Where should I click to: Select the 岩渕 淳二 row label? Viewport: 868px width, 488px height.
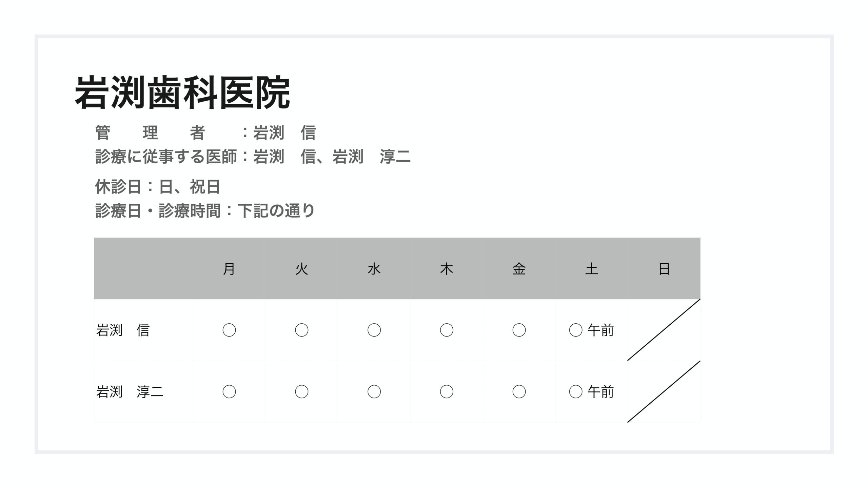click(x=130, y=392)
